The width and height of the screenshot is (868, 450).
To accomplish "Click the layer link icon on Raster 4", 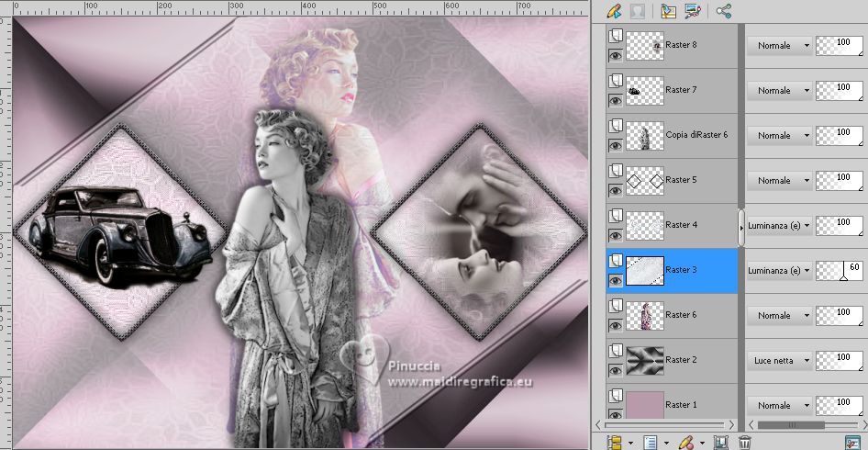I will pos(615,216).
